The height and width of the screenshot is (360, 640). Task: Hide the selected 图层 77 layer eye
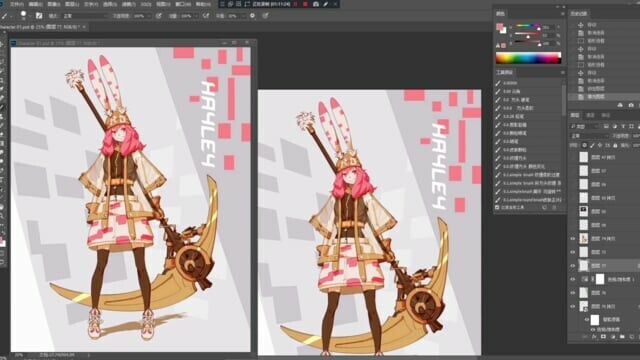[573, 266]
